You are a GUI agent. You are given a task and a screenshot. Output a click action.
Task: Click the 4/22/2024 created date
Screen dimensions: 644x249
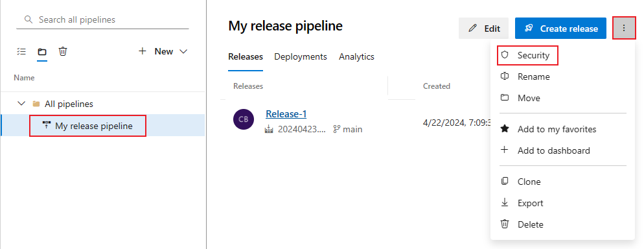click(x=457, y=123)
